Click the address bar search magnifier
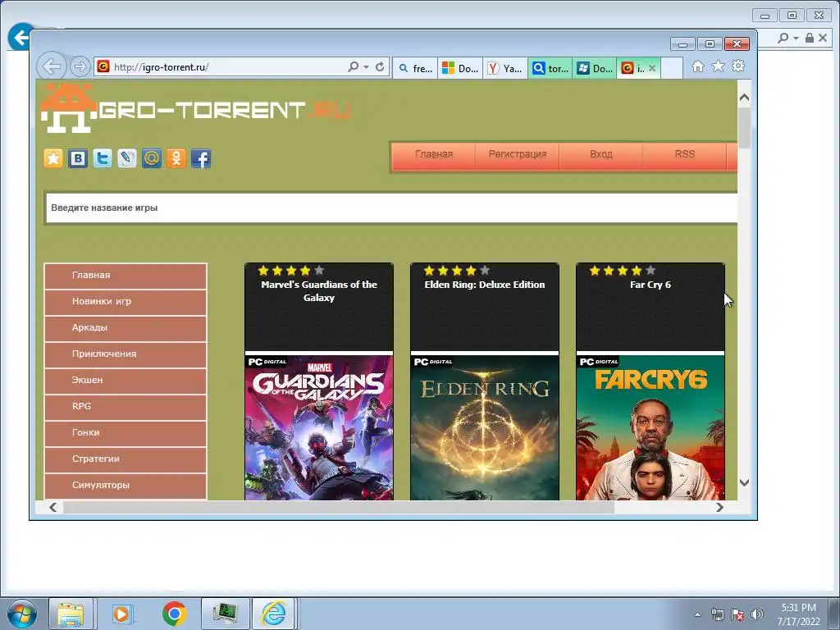Screen dimensions: 840x630 [353, 67]
